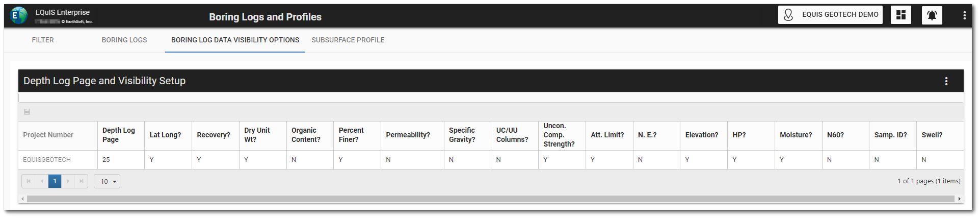
Task: Click the save icon above the grid
Action: tap(27, 112)
